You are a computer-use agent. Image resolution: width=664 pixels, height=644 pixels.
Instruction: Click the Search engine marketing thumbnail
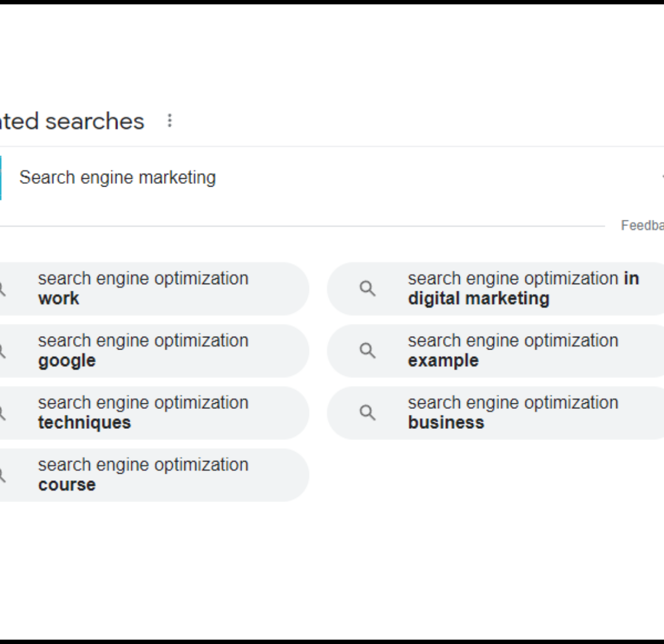coord(1,178)
